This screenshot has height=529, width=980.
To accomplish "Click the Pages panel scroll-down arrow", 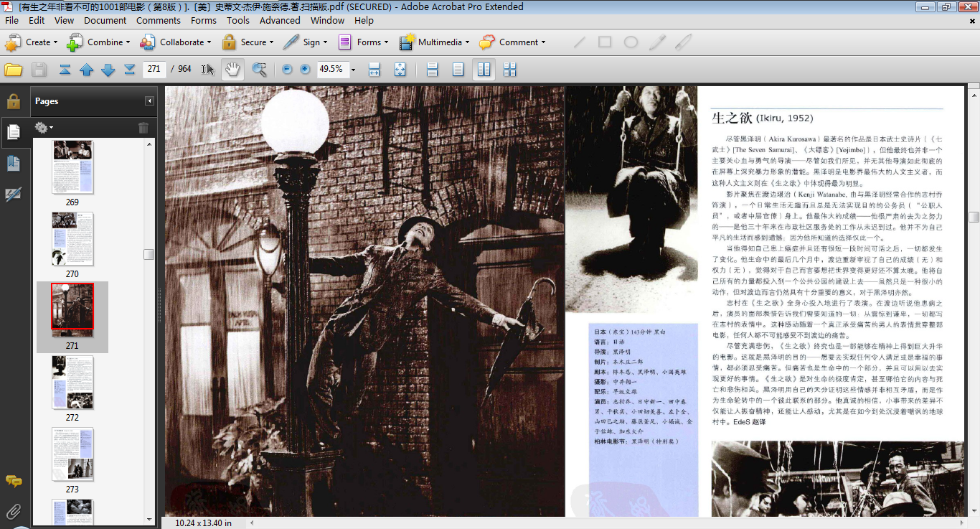I will point(149,519).
